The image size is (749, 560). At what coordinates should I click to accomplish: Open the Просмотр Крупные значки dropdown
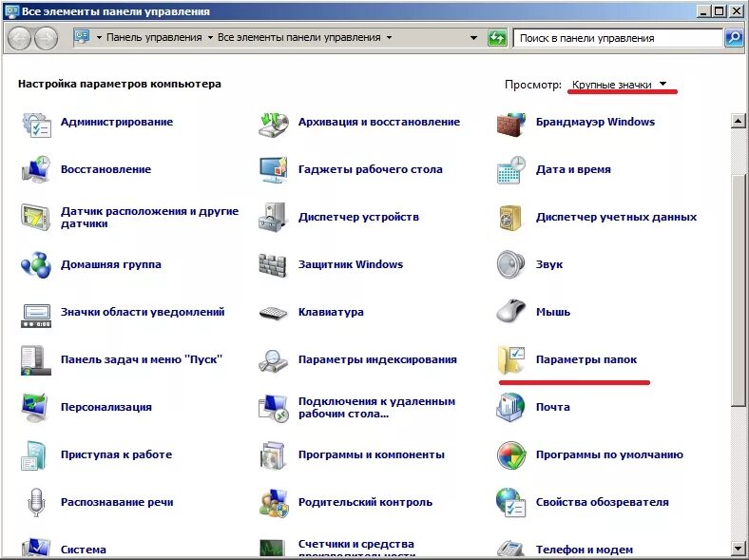click(x=619, y=85)
